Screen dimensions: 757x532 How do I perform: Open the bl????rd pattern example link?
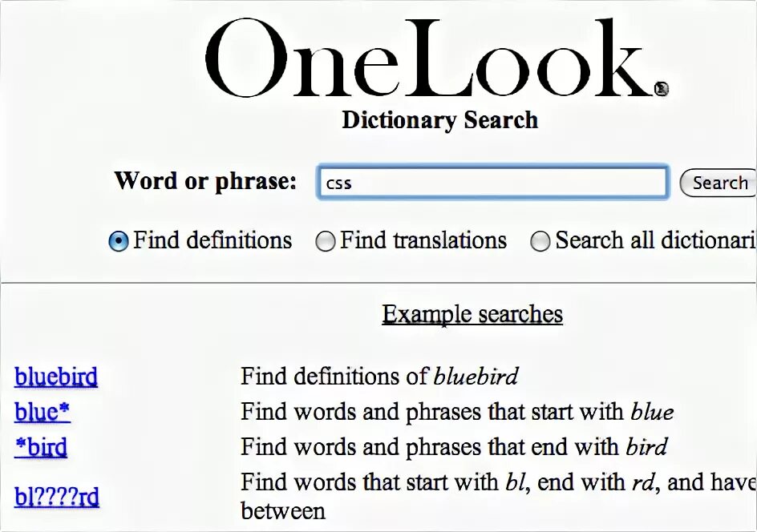(x=57, y=496)
